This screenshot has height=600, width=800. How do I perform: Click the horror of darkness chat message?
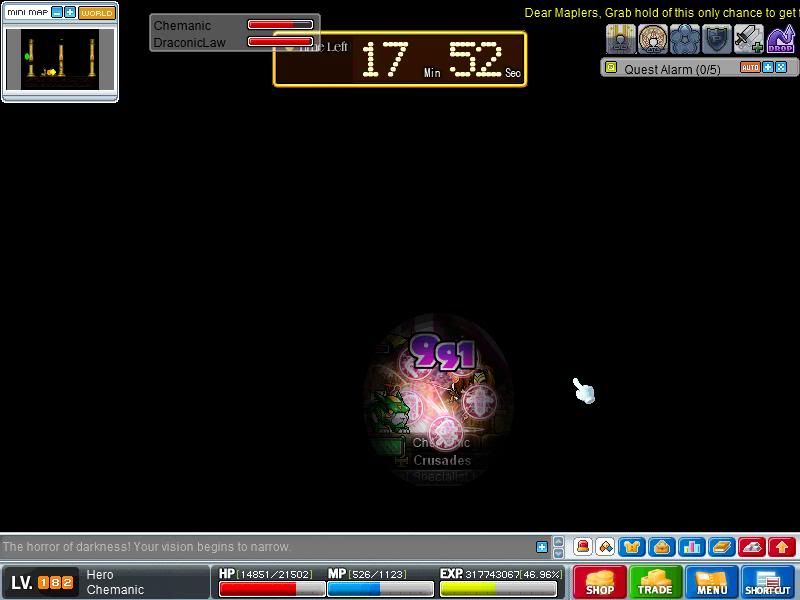click(x=146, y=547)
